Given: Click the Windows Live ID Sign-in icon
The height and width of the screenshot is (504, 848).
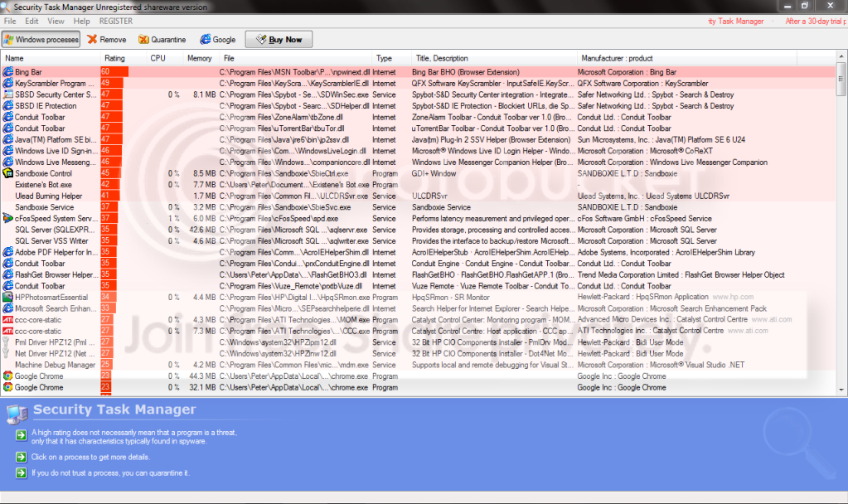Looking at the screenshot, I should coord(8,151).
